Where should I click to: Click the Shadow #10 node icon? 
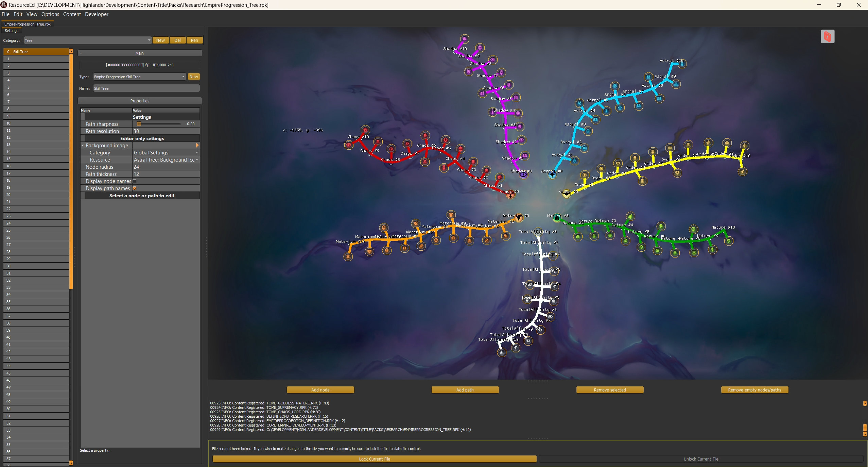point(464,39)
